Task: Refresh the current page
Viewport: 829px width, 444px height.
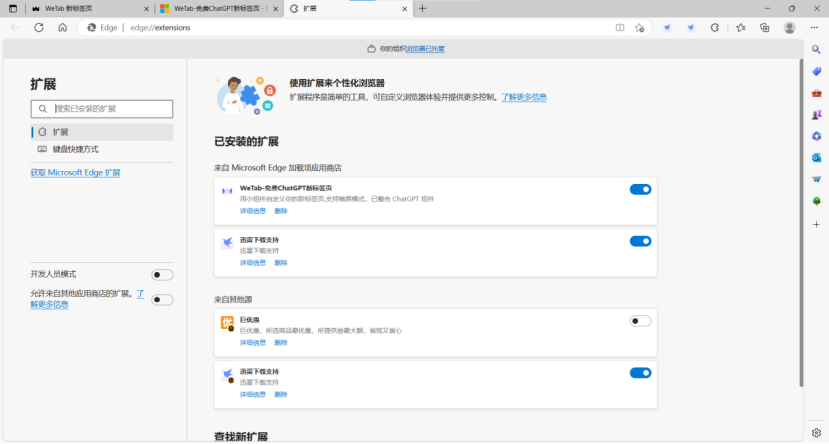Action: point(39,27)
